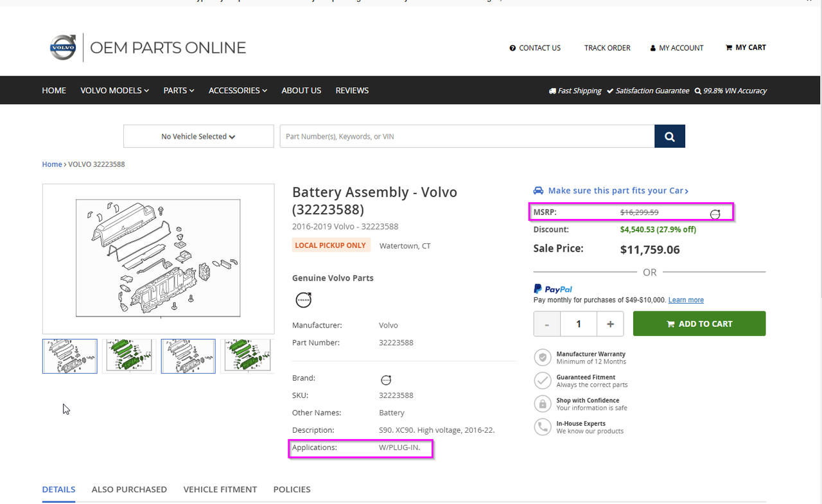Image resolution: width=822 pixels, height=504 pixels.
Task: Click Make sure this part fits your Car
Action: pyautogui.click(x=618, y=191)
